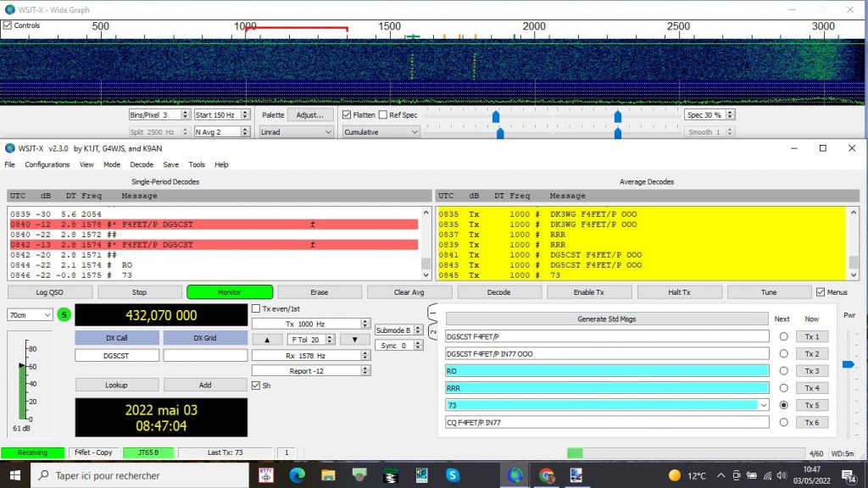This screenshot has height=488, width=868.
Task: Click the volume speaker tray icon
Action: pyautogui.click(x=782, y=475)
